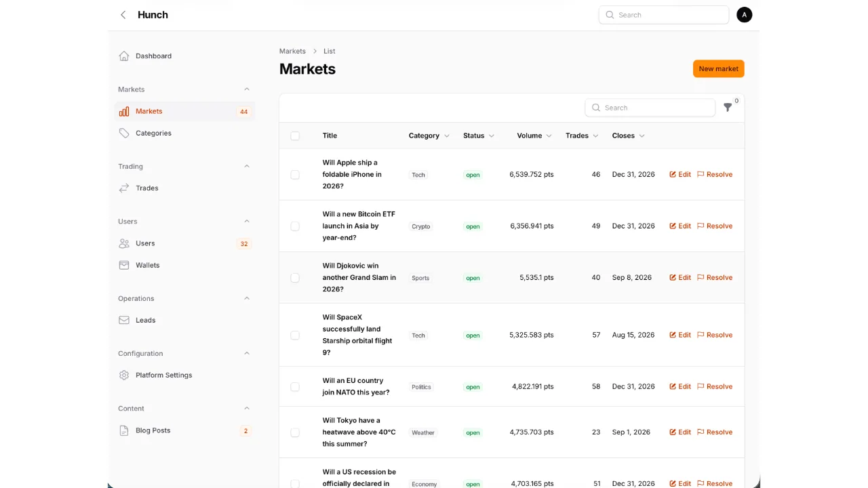Open the table filter funnel icon
Viewport: 868px width, 488px height.
728,108
